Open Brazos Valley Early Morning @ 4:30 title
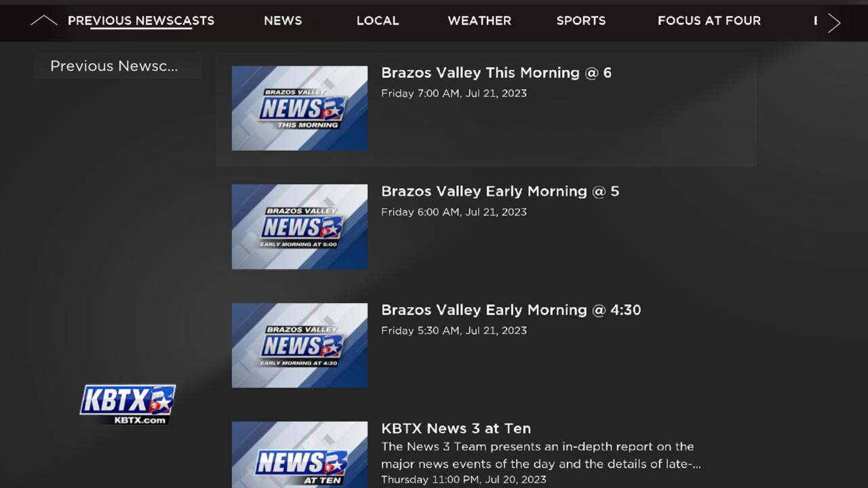This screenshot has width=868, height=488. [511, 310]
